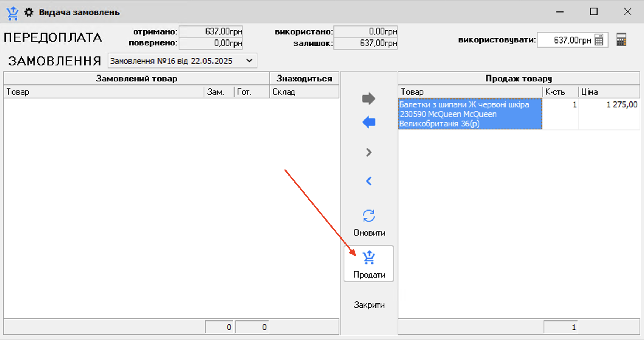Click the Зам. column header
Image resolution: width=644 pixels, height=340 pixels.
tap(219, 92)
